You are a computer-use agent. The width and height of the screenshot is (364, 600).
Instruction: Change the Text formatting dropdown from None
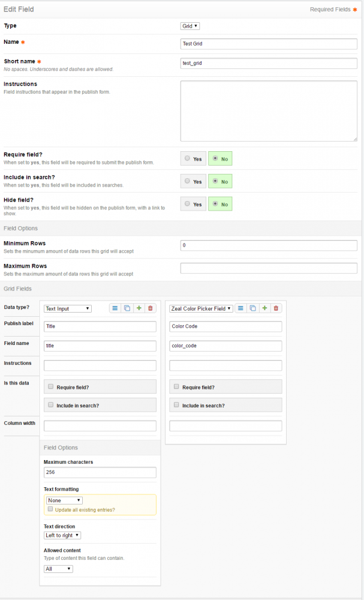pyautogui.click(x=64, y=500)
